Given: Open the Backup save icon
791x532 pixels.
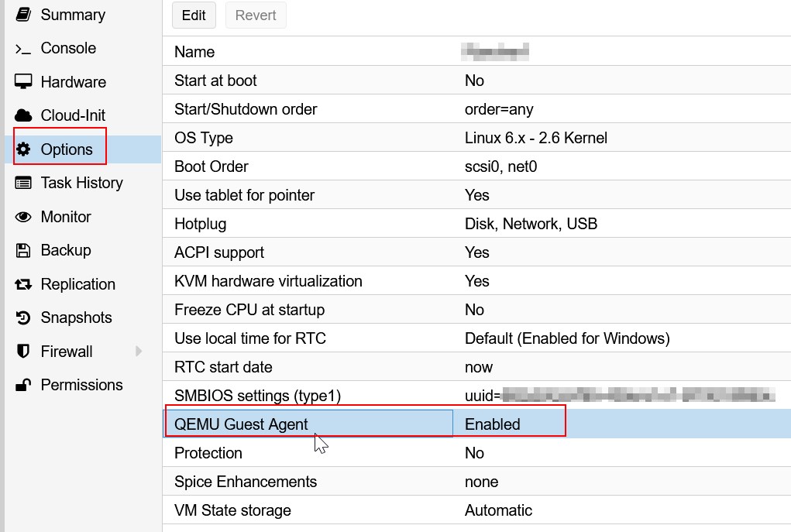Looking at the screenshot, I should [23, 250].
